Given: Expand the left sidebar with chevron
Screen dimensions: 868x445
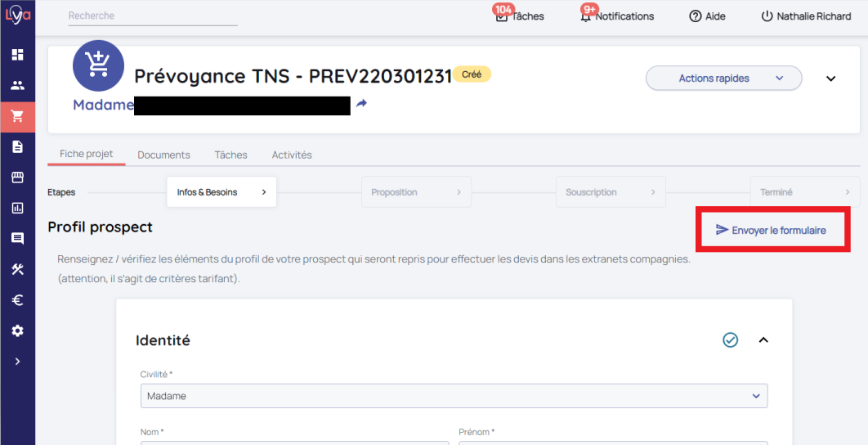Looking at the screenshot, I should (17, 361).
